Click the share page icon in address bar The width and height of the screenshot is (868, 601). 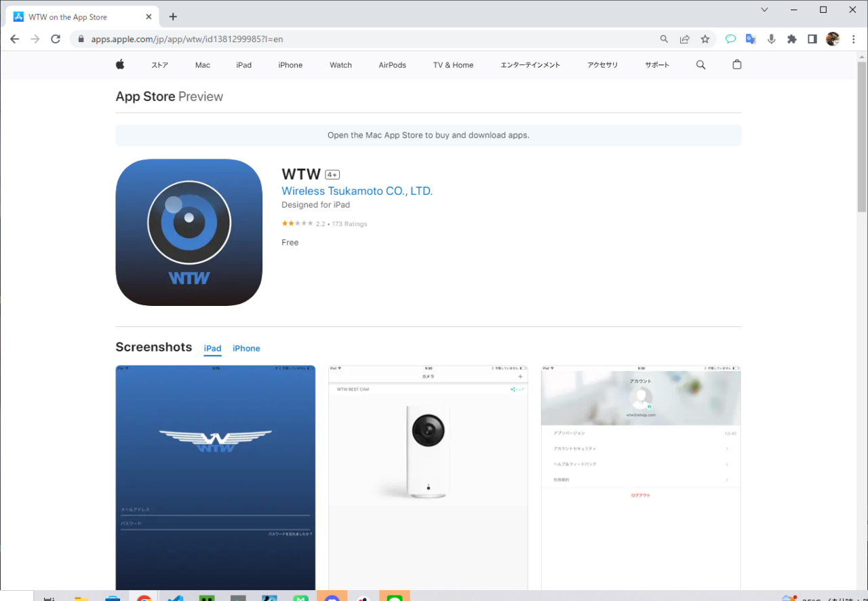click(685, 39)
